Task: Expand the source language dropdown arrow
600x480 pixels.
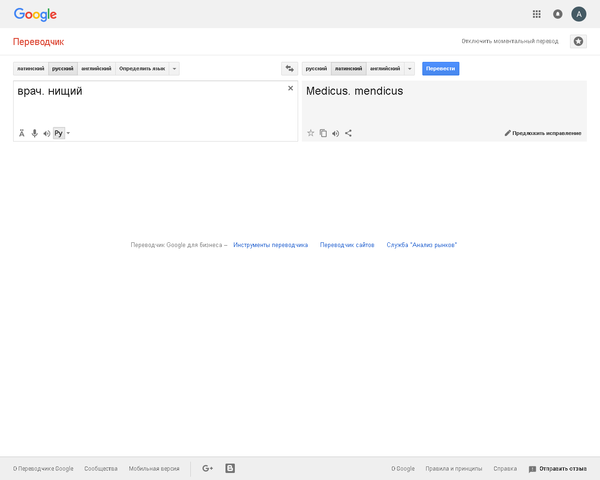Action: 175,69
